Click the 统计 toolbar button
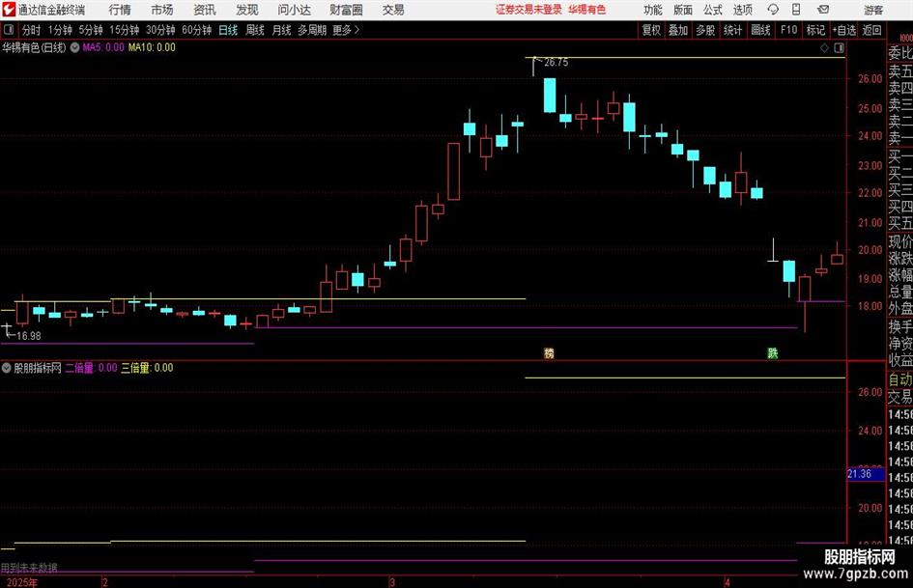This screenshot has width=913, height=588. [x=732, y=30]
